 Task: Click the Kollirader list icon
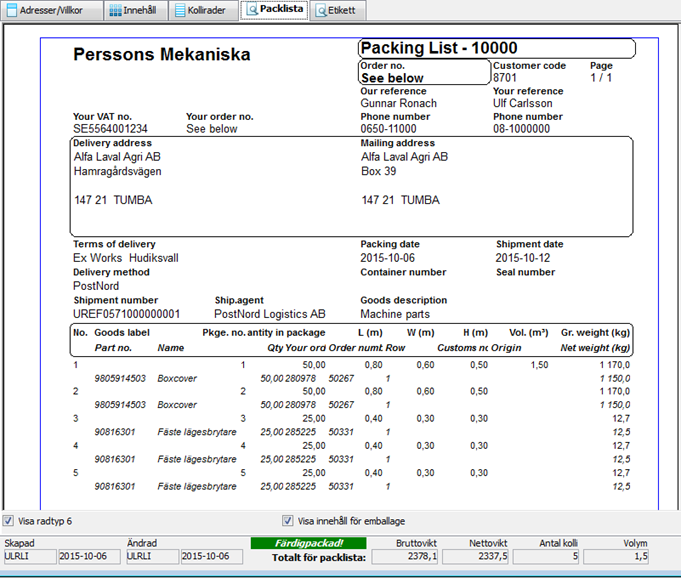click(180, 10)
